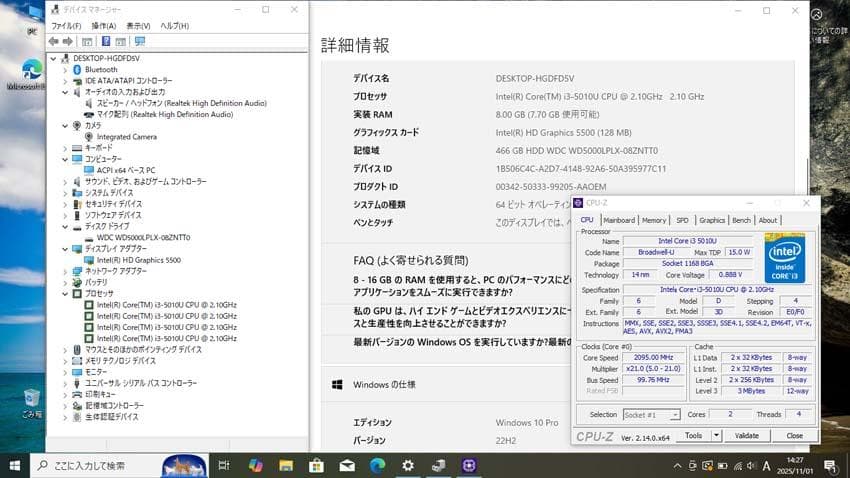The width and height of the screenshot is (850, 478).
Task: Select the Integrated Camera device
Action: (x=127, y=137)
